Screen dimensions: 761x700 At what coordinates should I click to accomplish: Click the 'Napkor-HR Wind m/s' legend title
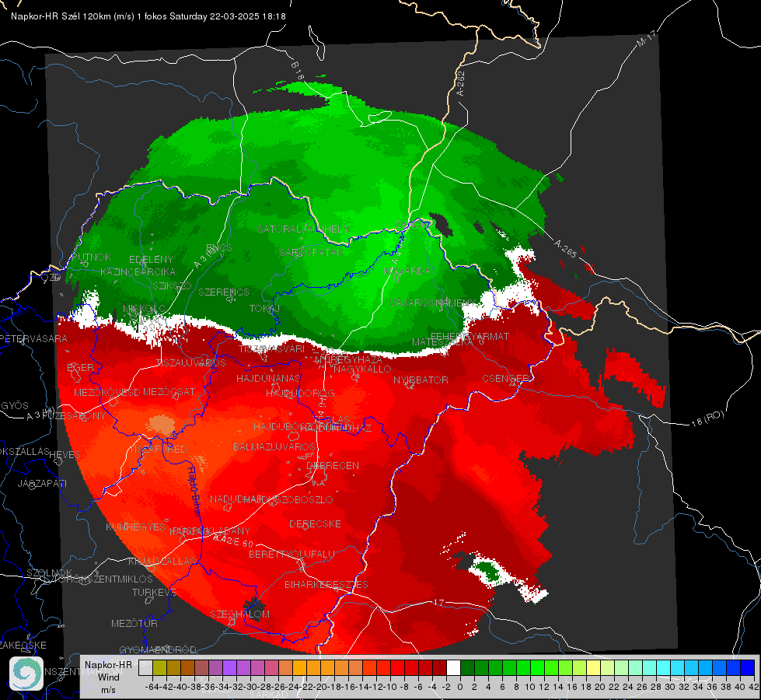108,677
